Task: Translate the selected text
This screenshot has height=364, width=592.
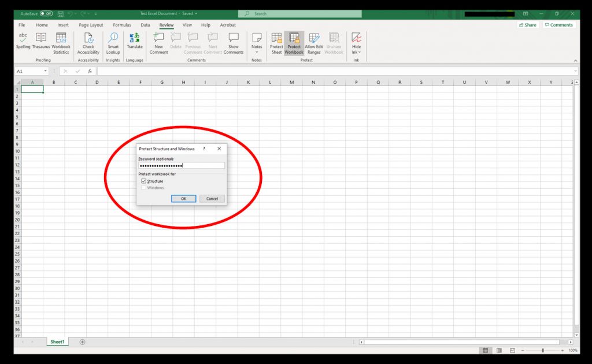Action: pos(134,41)
